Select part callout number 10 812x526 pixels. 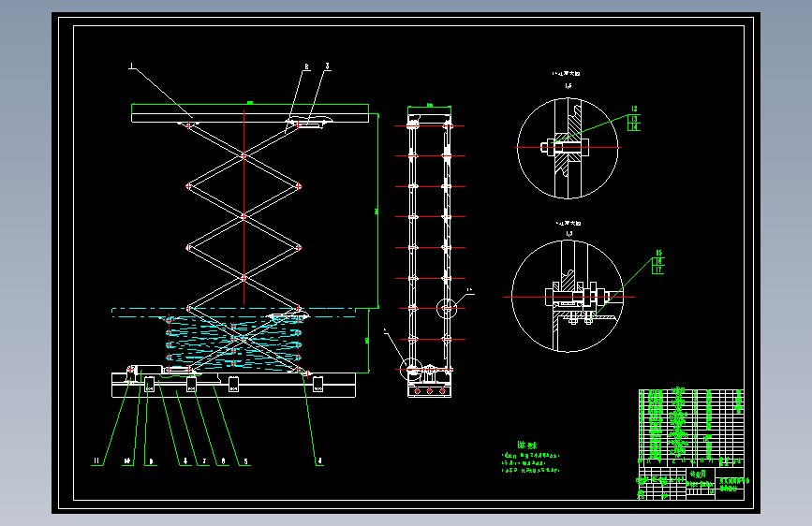pyautogui.click(x=127, y=460)
